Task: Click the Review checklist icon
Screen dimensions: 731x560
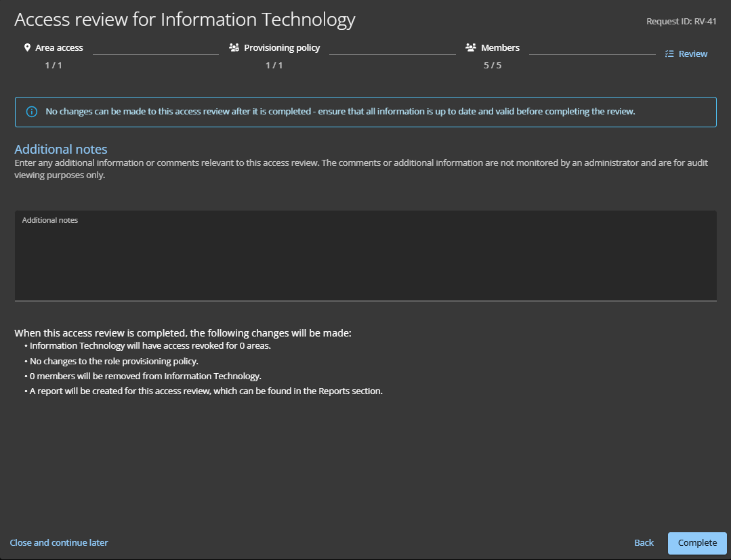Action: pyautogui.click(x=669, y=54)
